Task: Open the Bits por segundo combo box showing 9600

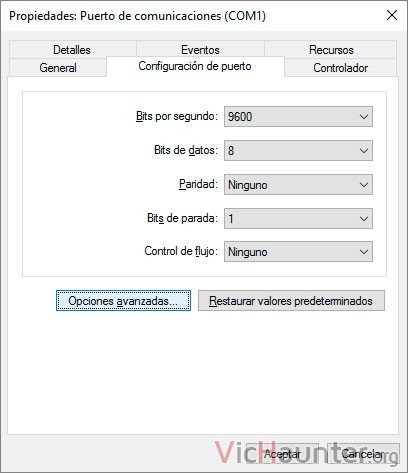Action: pyautogui.click(x=298, y=117)
